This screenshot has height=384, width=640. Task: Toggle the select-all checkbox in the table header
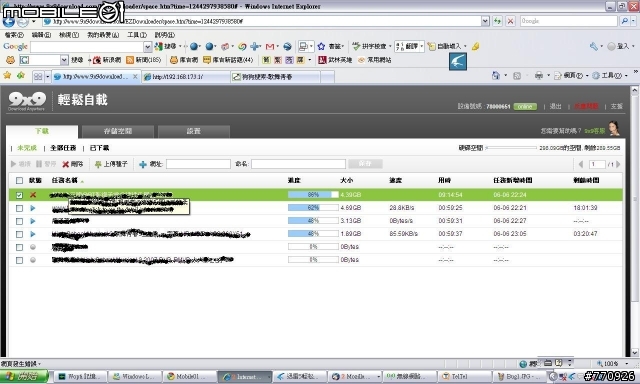pos(19,180)
